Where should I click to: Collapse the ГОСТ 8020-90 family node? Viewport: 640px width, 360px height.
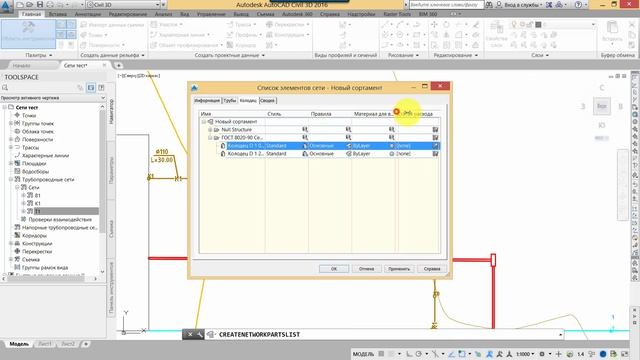[210, 138]
